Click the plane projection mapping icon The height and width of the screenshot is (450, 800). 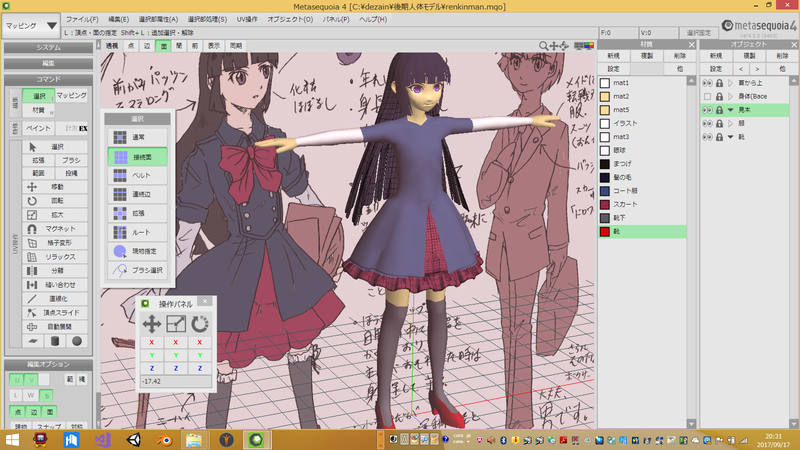point(33,341)
